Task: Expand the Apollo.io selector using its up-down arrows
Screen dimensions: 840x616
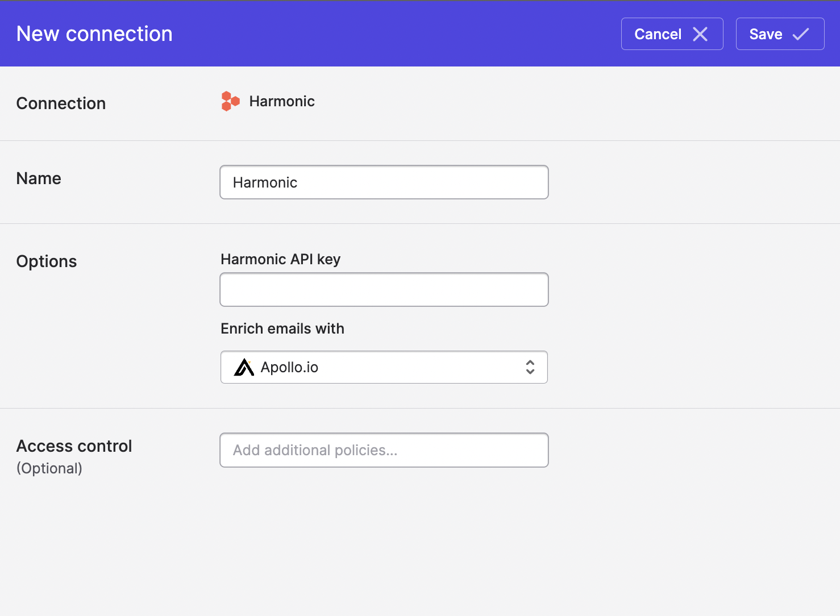Action: point(530,367)
